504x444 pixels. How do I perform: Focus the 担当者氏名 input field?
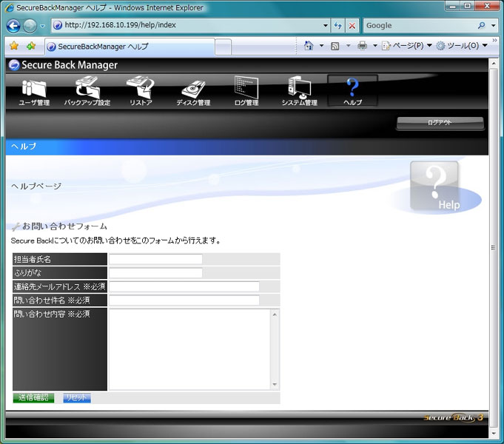pos(155,259)
